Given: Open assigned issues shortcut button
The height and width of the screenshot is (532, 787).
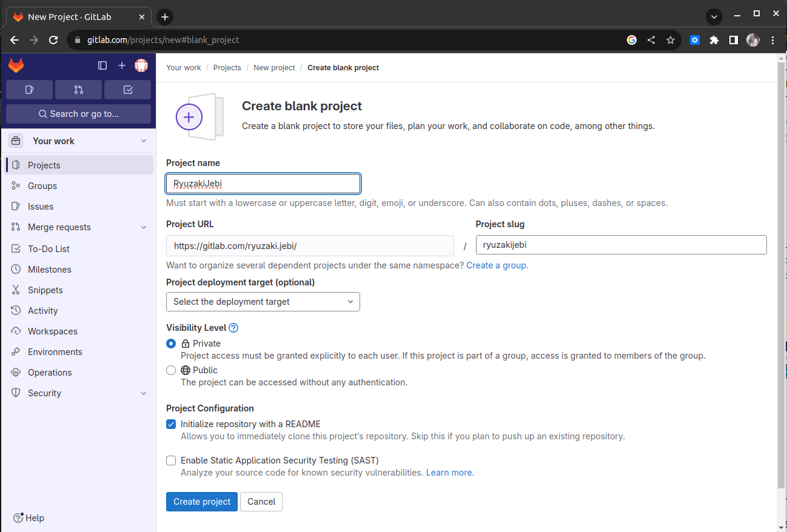Looking at the screenshot, I should click(29, 90).
